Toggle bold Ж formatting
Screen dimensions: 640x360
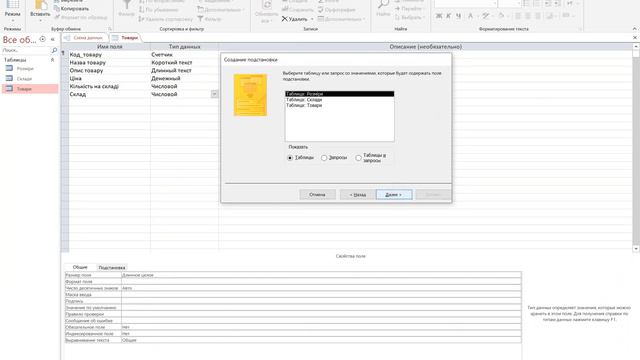[439, 16]
